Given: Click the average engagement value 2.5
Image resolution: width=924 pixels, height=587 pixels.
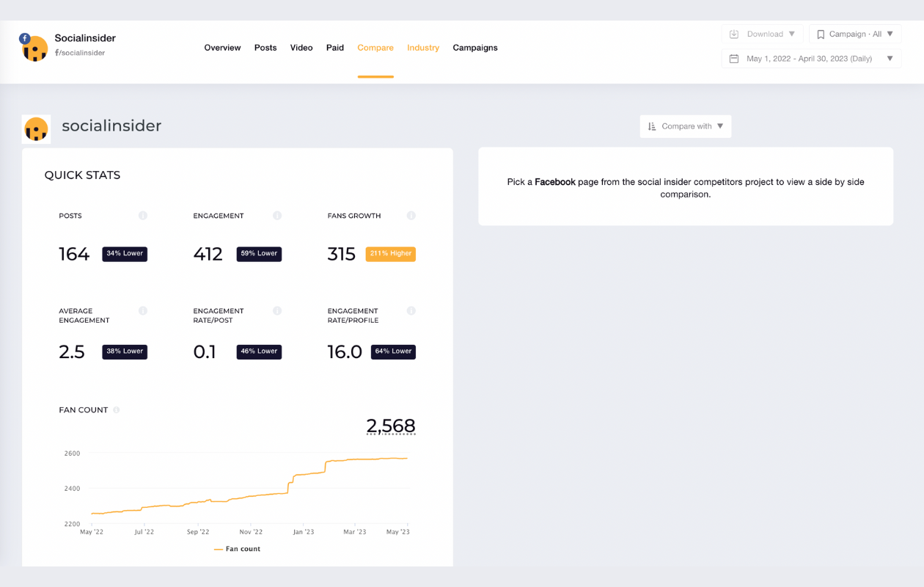Looking at the screenshot, I should [72, 351].
